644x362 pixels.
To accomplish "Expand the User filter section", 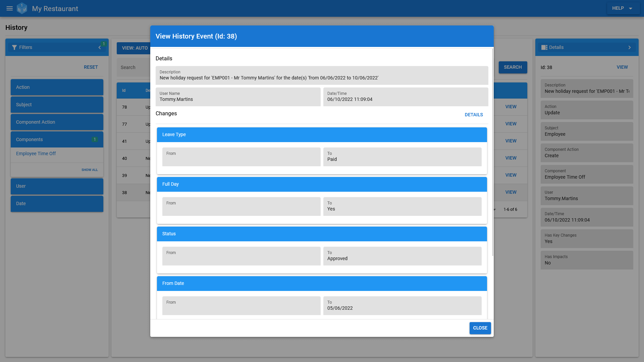I will (x=57, y=186).
